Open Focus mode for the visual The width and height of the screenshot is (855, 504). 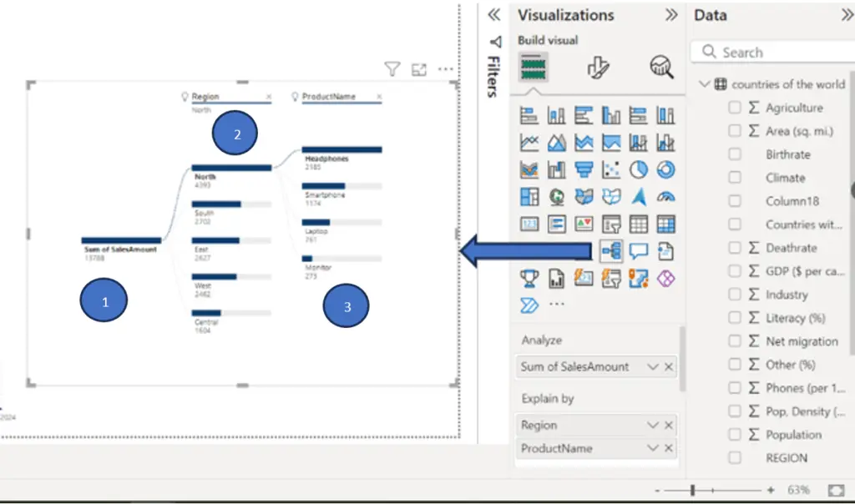click(419, 69)
